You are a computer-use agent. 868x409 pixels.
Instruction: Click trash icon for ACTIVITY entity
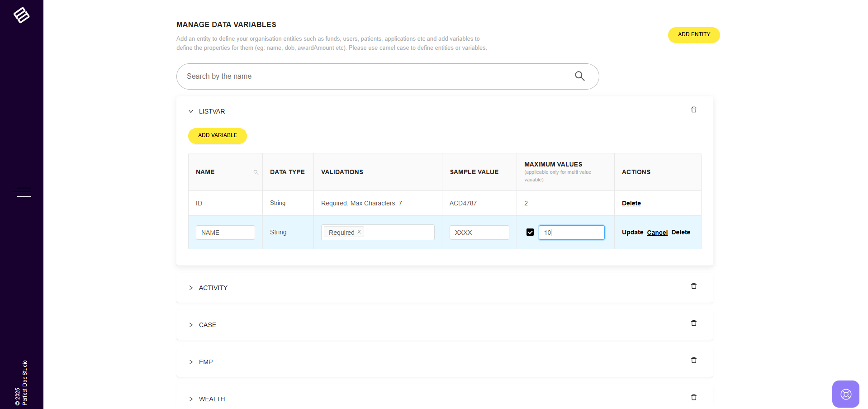coord(693,286)
